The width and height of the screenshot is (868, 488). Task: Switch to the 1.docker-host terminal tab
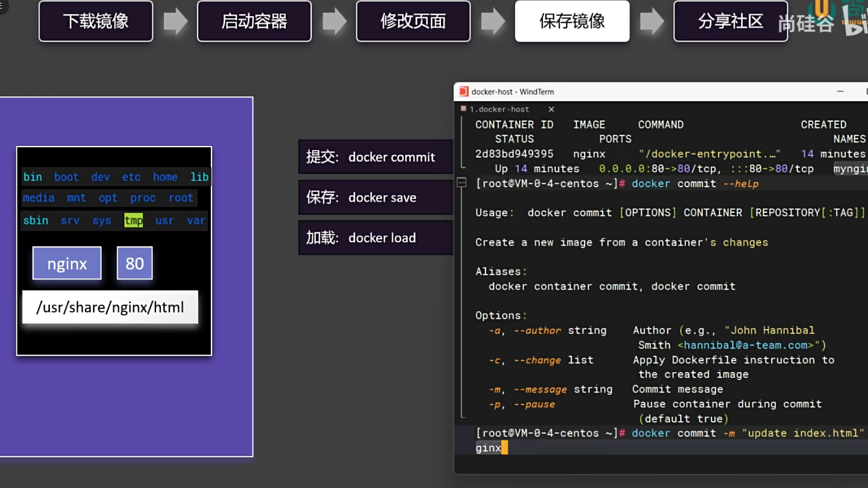[x=499, y=109]
